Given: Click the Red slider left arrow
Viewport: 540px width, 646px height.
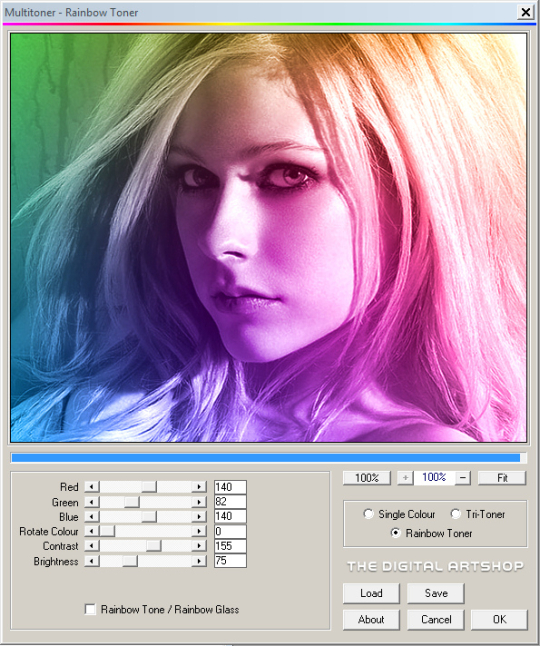Looking at the screenshot, I should pos(92,487).
